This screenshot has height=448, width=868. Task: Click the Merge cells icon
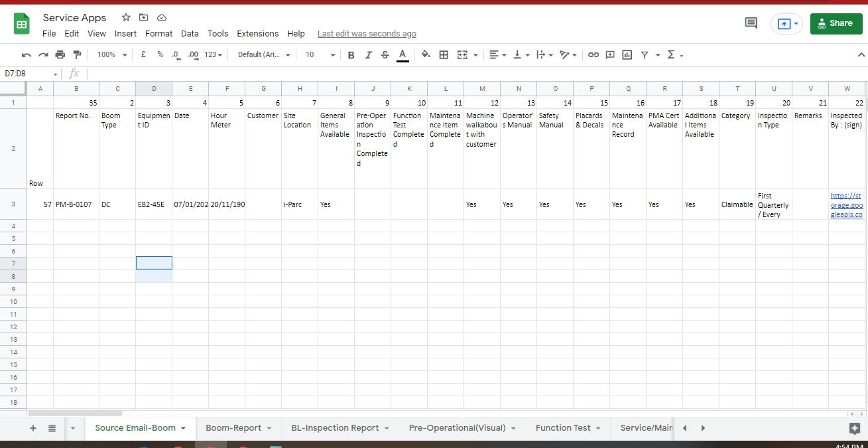click(x=462, y=55)
